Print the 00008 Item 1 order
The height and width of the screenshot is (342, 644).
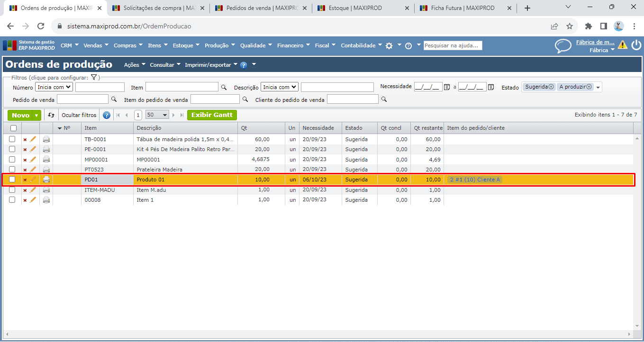pos(46,200)
